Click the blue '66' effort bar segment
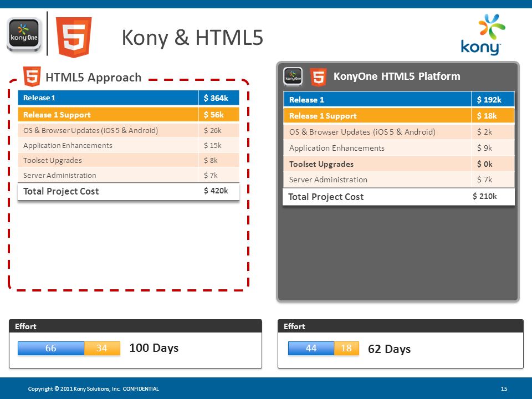The height and width of the screenshot is (399, 532). [51, 348]
